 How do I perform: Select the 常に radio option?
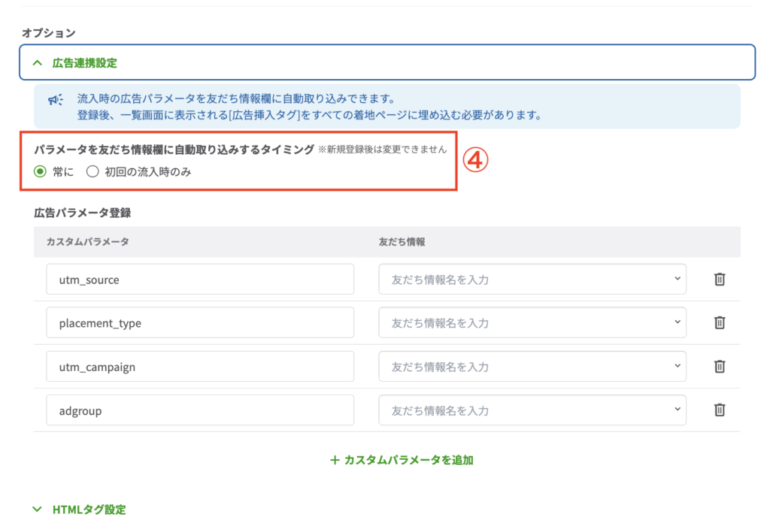pyautogui.click(x=41, y=171)
